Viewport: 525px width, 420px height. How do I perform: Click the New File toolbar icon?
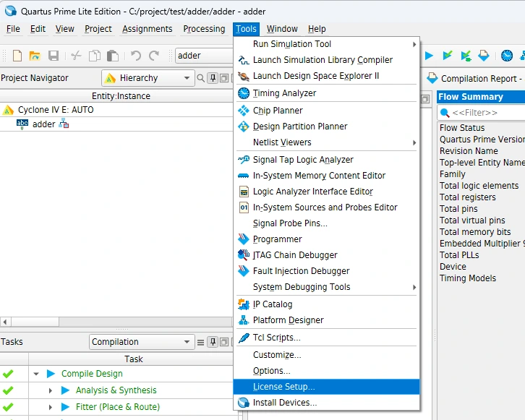[17, 56]
